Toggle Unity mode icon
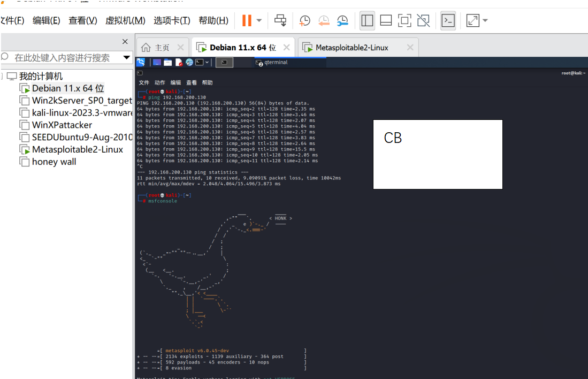588x379 pixels. (x=423, y=20)
